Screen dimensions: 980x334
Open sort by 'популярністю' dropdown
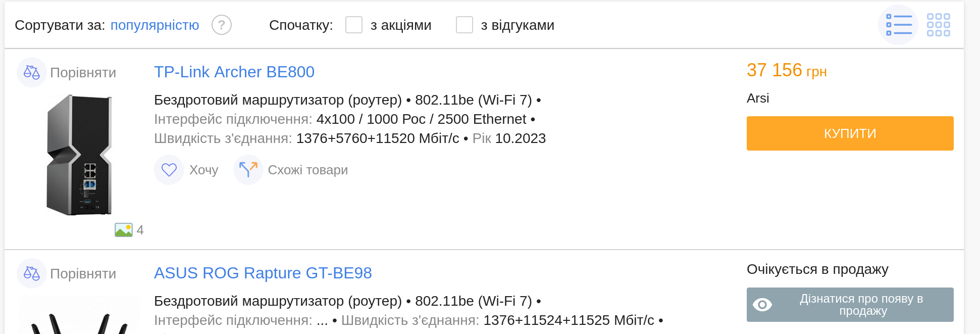(x=154, y=25)
